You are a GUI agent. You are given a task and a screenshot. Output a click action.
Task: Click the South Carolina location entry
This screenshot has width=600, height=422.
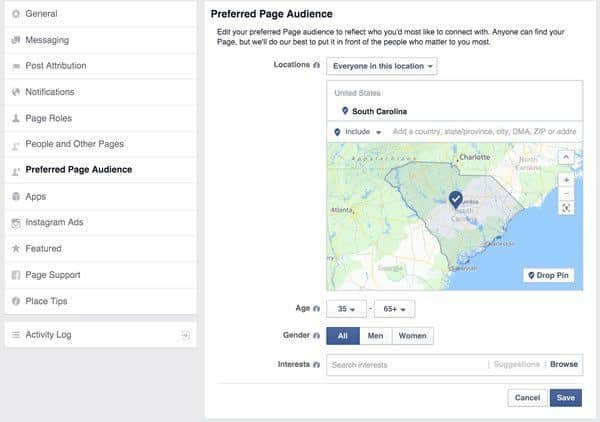coord(455,111)
